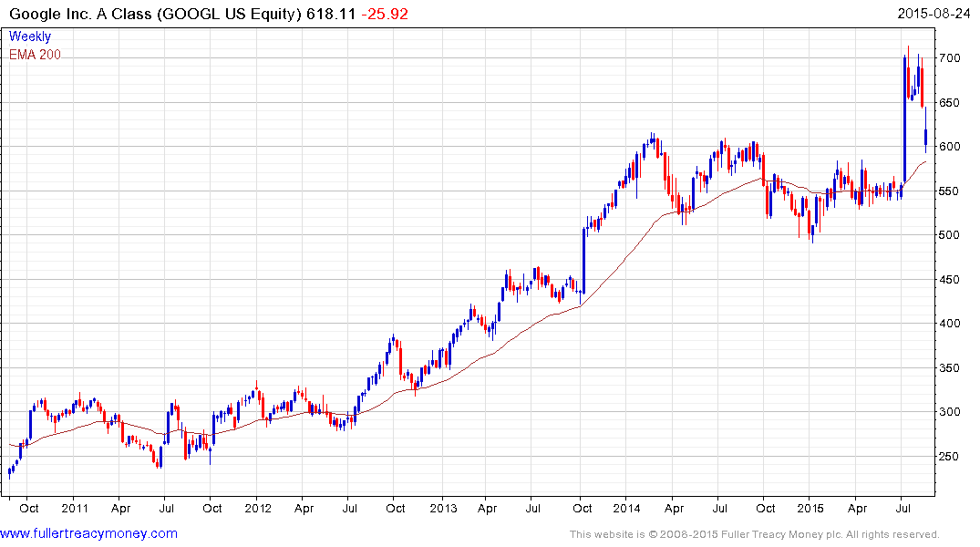This screenshot has height=547, width=980.
Task: Click the 618.11 last price value
Action: [331, 14]
